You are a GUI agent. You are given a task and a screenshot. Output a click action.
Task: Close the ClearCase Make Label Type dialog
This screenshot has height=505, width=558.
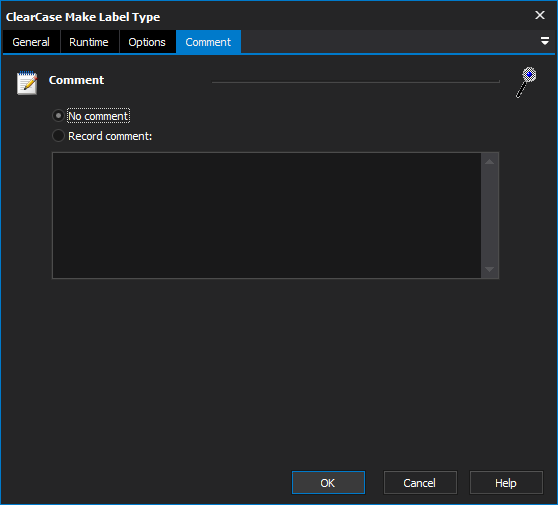(x=539, y=15)
